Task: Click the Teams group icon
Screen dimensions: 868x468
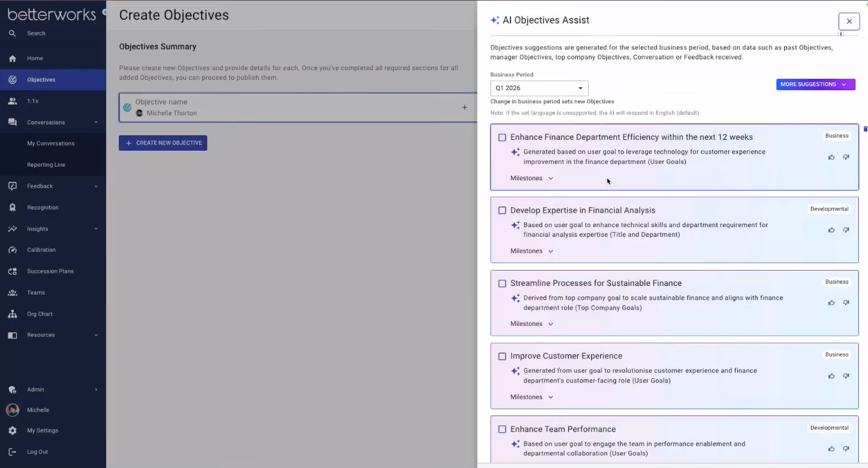Action: [x=13, y=293]
